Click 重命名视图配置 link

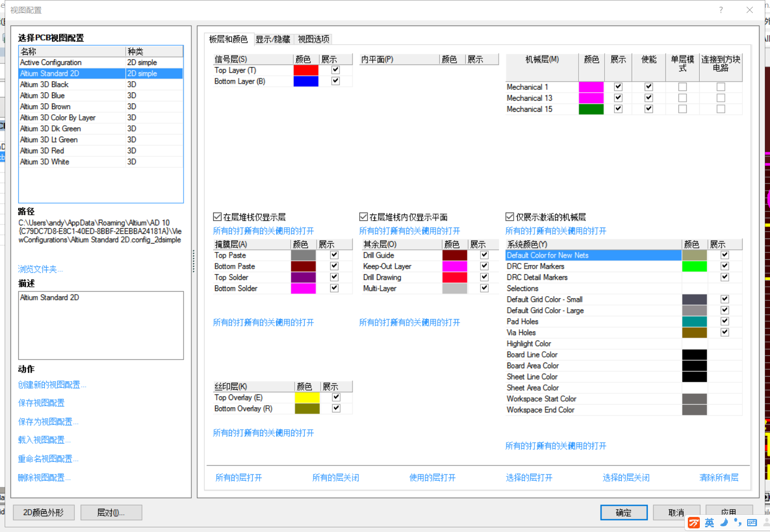click(x=48, y=459)
